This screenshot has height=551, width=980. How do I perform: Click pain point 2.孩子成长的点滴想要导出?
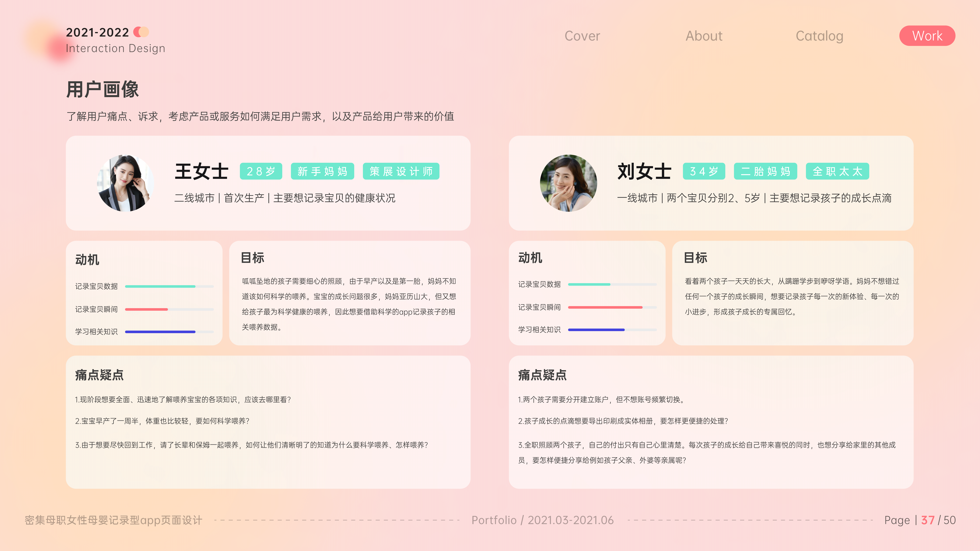pyautogui.click(x=623, y=421)
